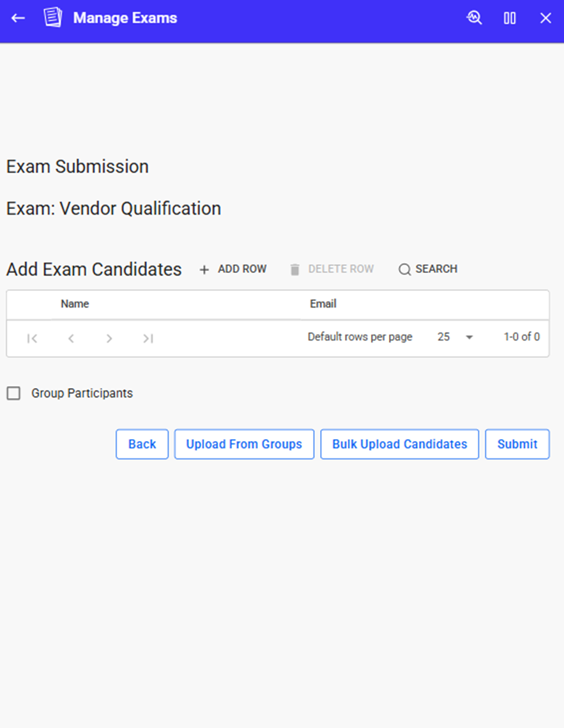This screenshot has width=564, height=728.
Task: Click the back arrow in header
Action: pos(18,18)
